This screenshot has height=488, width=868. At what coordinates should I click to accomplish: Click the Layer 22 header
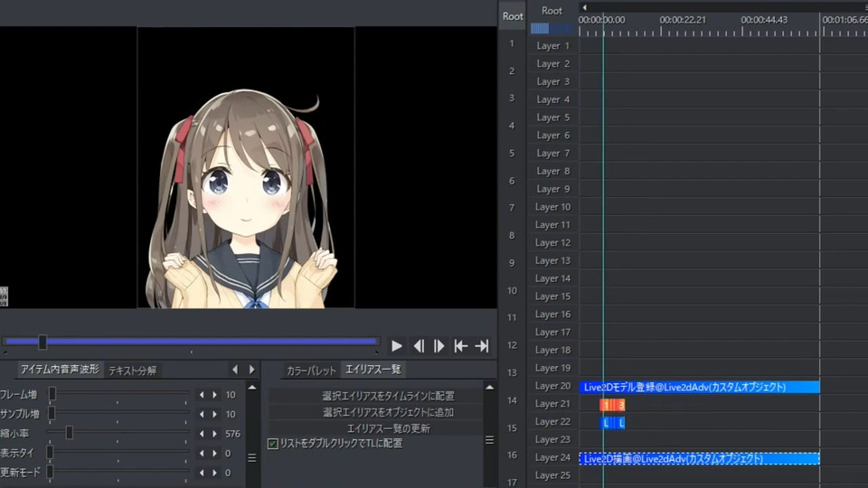[553, 422]
